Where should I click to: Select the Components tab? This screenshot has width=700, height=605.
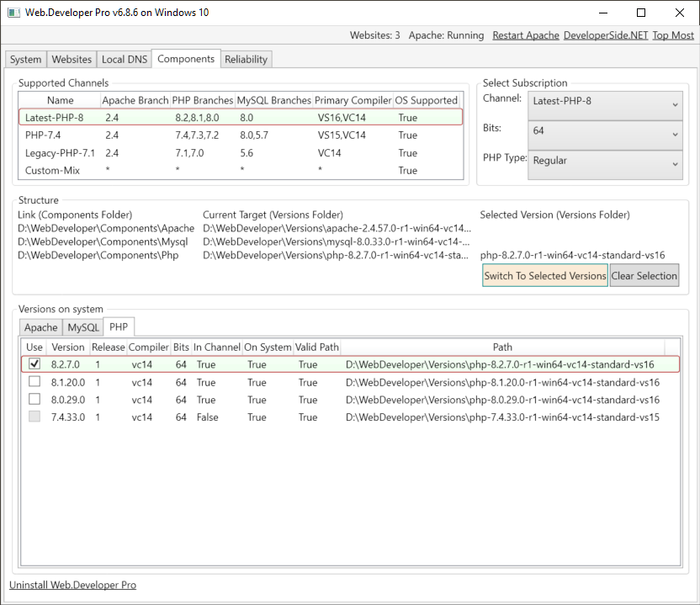pyautogui.click(x=186, y=59)
